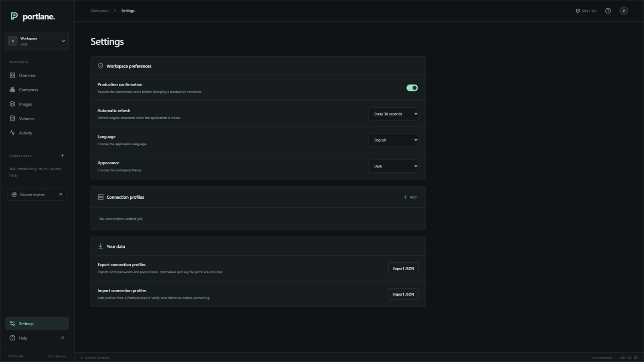Open help from the top bar question icon
The height and width of the screenshot is (362, 644).
click(608, 11)
